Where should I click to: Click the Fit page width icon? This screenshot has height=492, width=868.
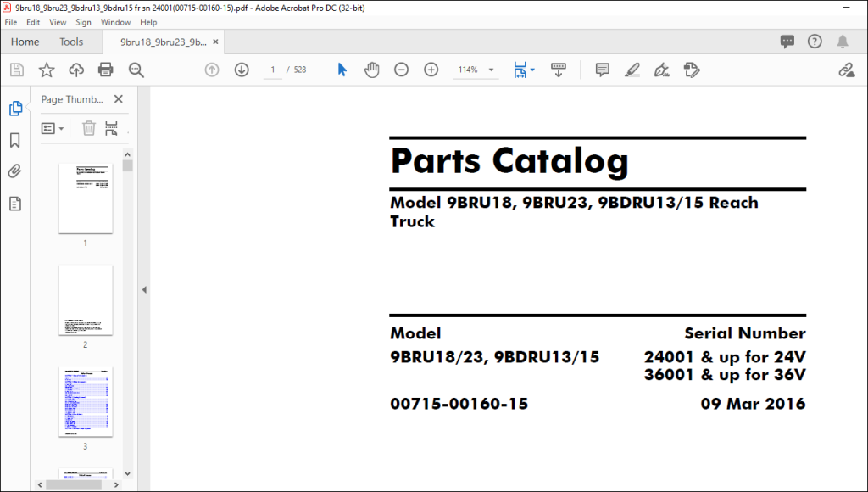[520, 70]
